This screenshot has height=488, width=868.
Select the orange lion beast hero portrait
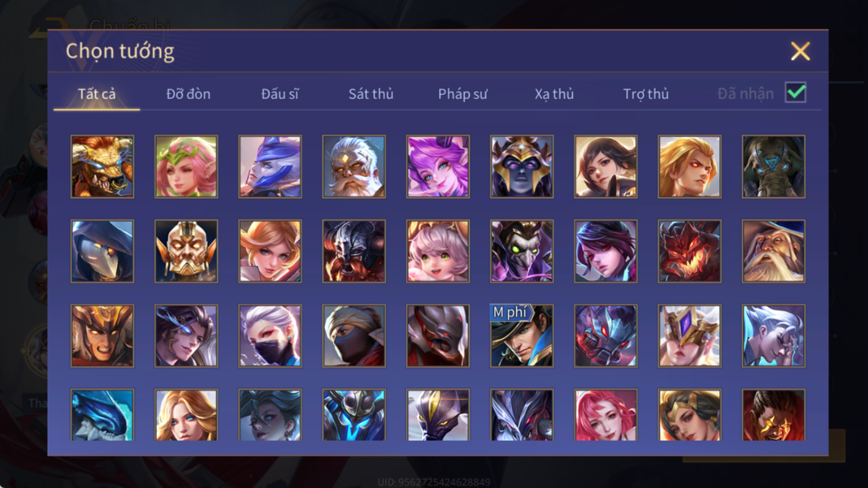[102, 167]
